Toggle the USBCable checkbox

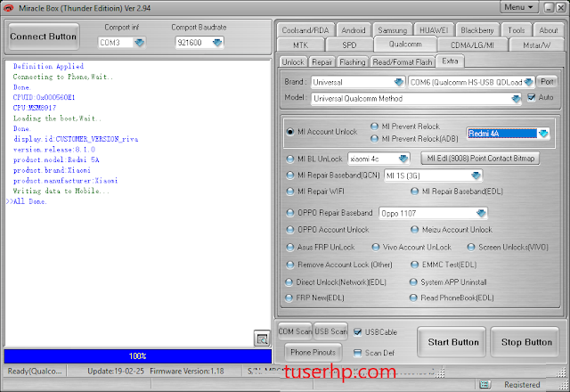[357, 332]
